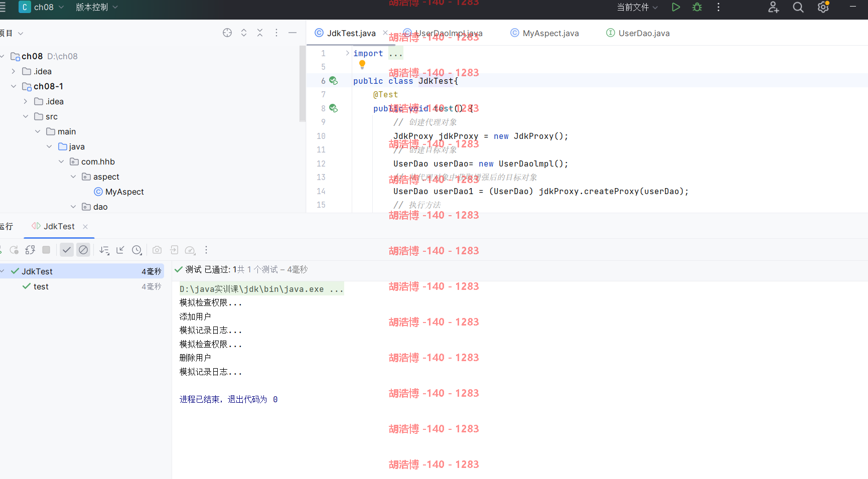Click console line '添加用户'
Screen dimensions: 868x479
195,316
